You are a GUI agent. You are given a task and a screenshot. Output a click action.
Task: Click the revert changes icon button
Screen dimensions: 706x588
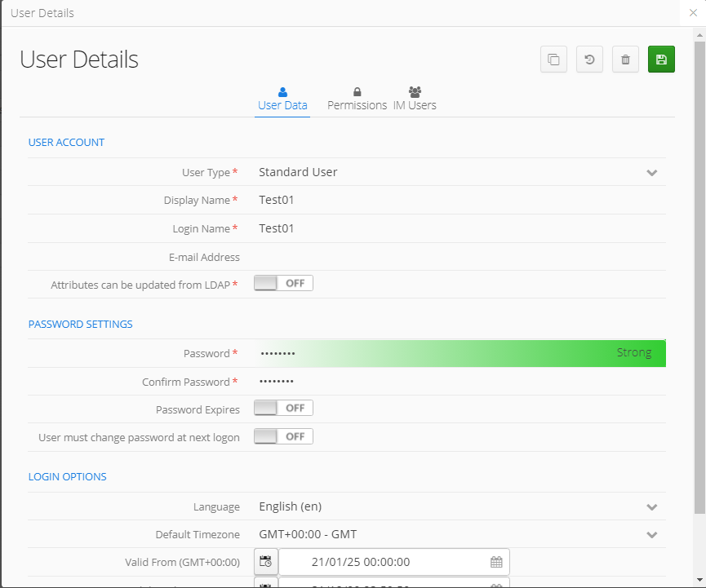tap(589, 60)
